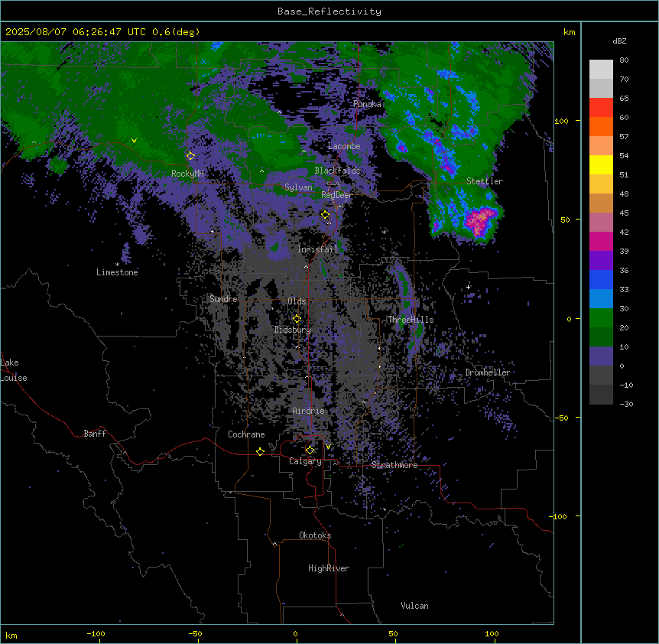Viewport: 659px width, 644px height.
Task: Click the Lacombe town label
Action: click(344, 146)
